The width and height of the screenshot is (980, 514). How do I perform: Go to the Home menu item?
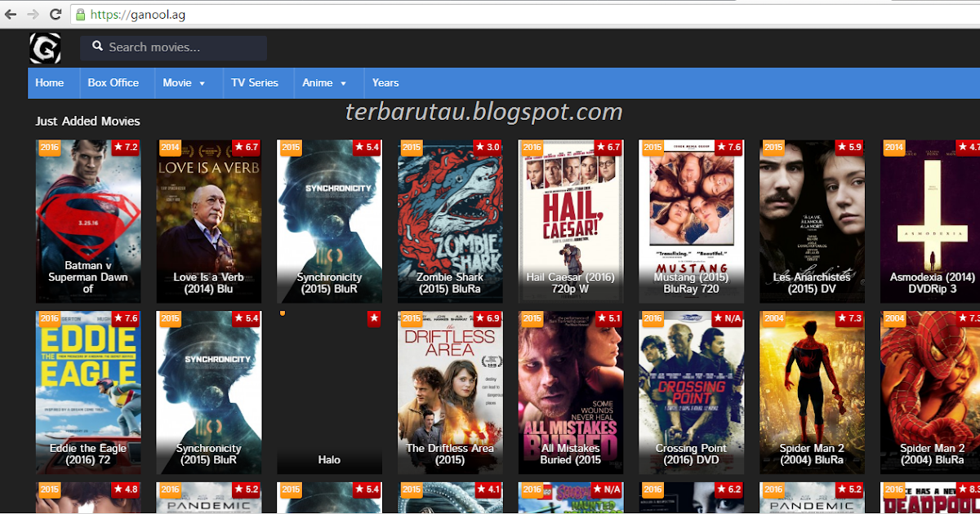tap(50, 82)
